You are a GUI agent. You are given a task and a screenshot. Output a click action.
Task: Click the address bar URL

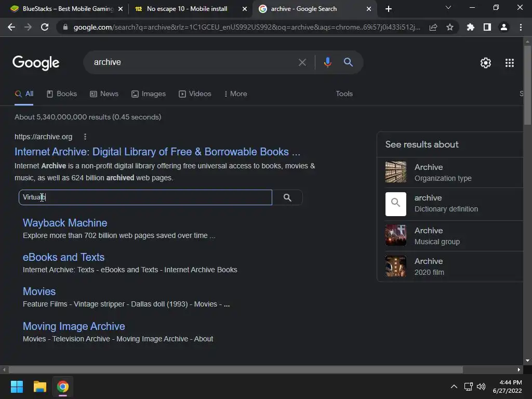tap(247, 27)
